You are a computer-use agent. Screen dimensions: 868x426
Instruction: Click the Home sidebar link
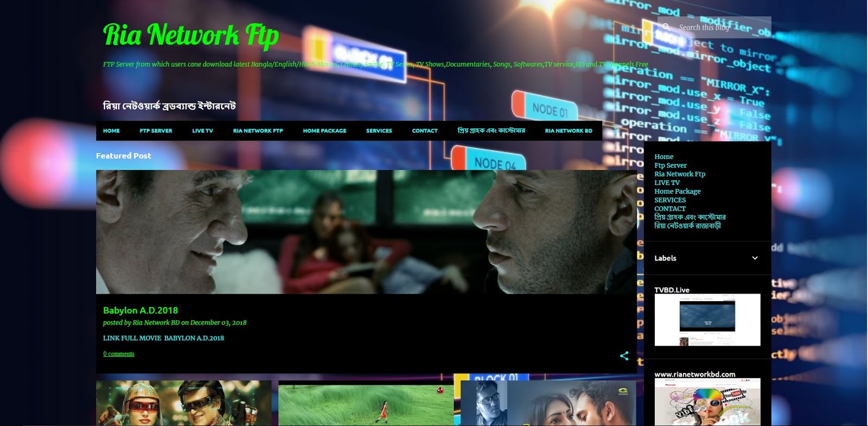click(663, 157)
